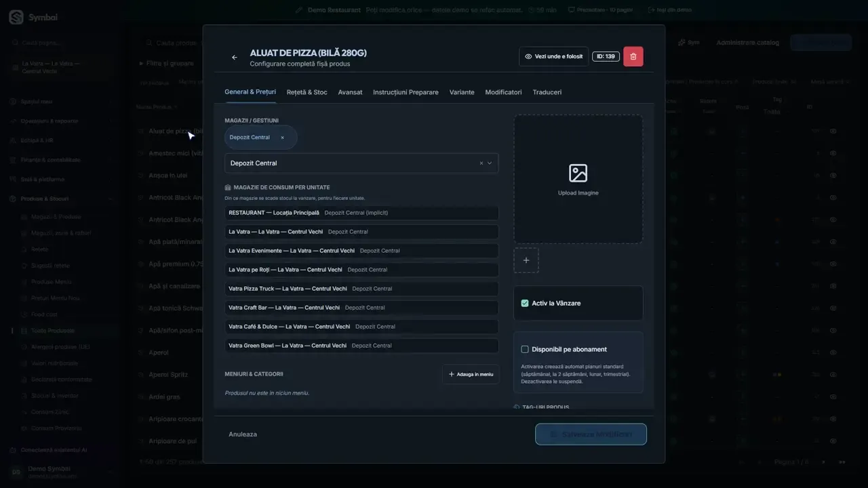The width and height of the screenshot is (868, 488).
Task: Toggle the Activ la Vânzare checkbox
Action: [x=525, y=303]
